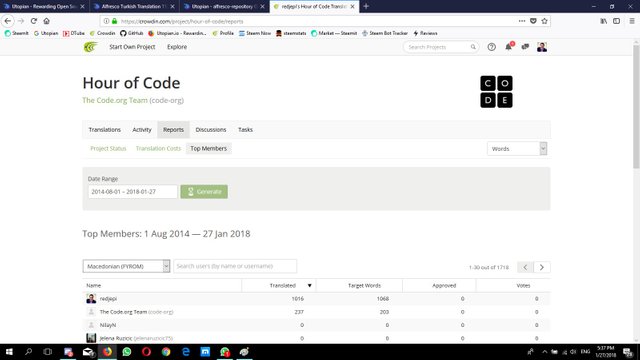
Task: Open the Windows action center icon
Action: coord(628,351)
